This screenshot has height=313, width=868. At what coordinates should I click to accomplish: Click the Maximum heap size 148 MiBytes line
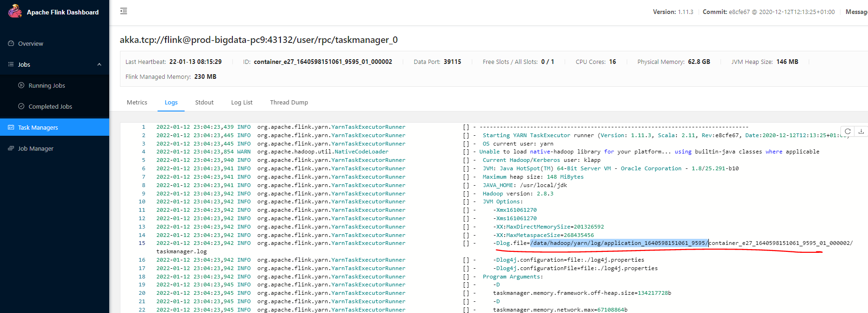[533, 177]
